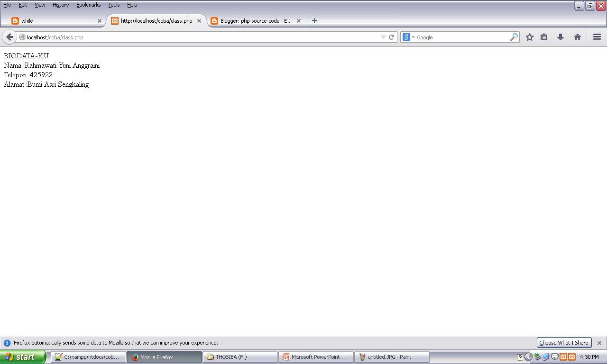Dismiss the Firefox data notification bar
The height and width of the screenshot is (364, 607).
pos(599,343)
